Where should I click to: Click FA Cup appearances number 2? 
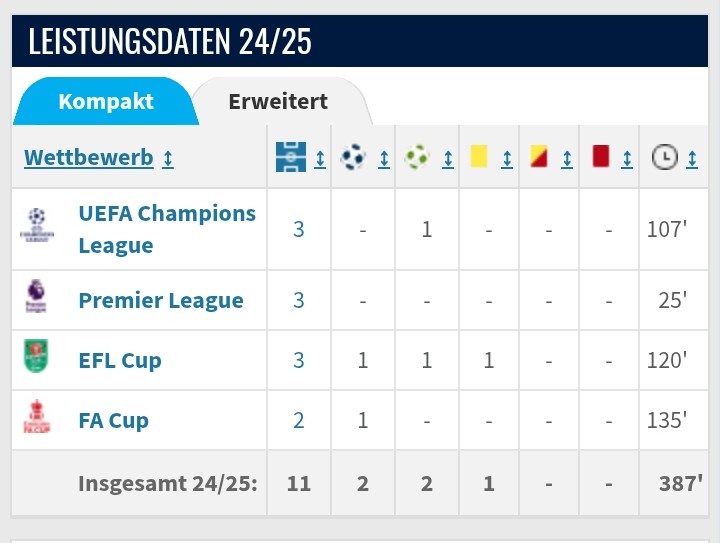[299, 420]
